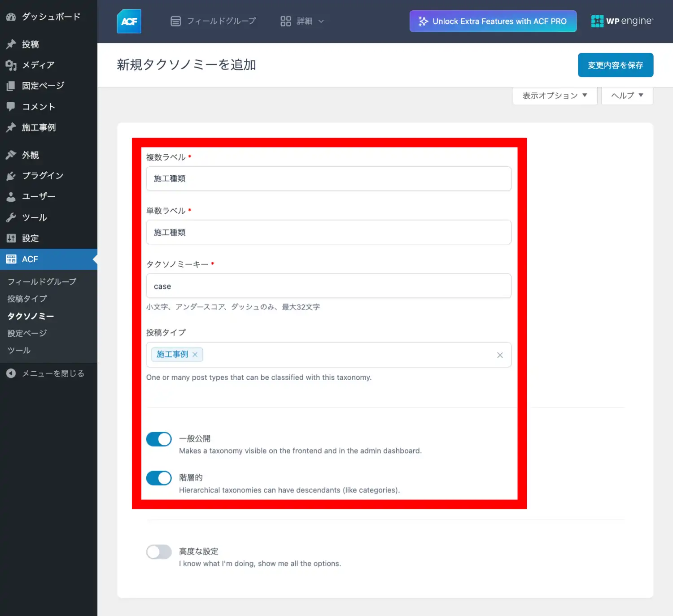The height and width of the screenshot is (616, 673).
Task: Open 施工事例 menu in sidebar
Action: coord(48,127)
